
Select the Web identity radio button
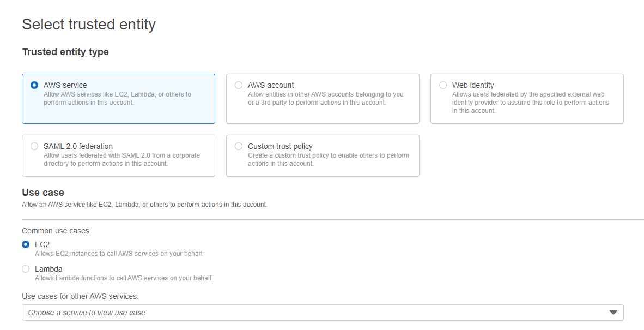(x=443, y=85)
